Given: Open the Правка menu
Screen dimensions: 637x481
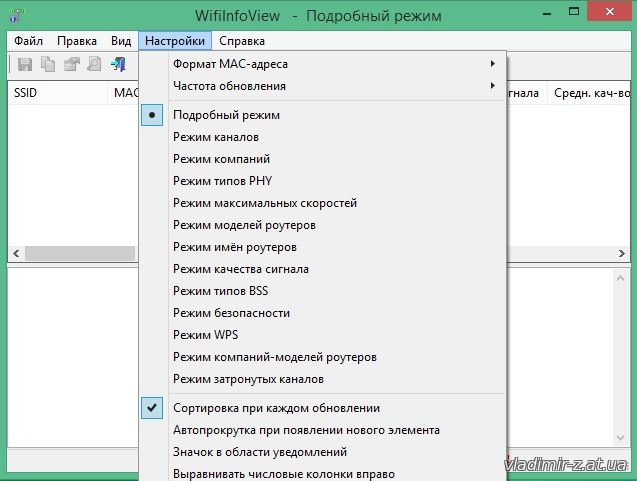Looking at the screenshot, I should (x=77, y=41).
